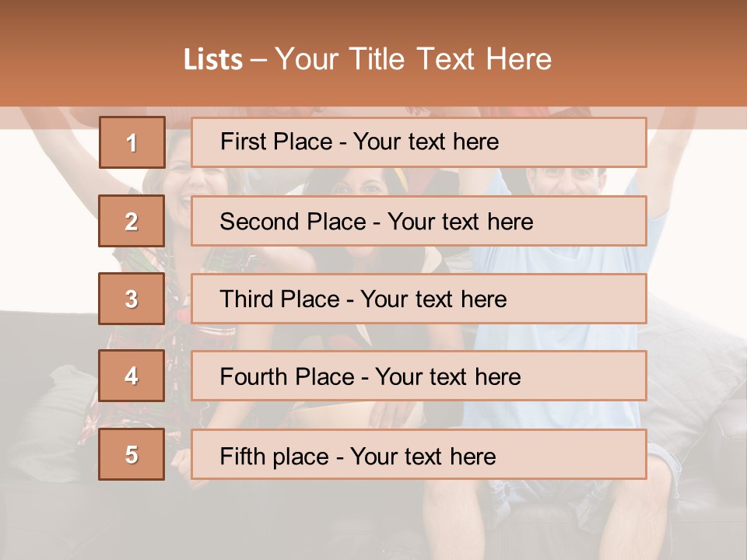Select "Second Place - Your text here" bar
The image size is (747, 560).
pos(419,221)
